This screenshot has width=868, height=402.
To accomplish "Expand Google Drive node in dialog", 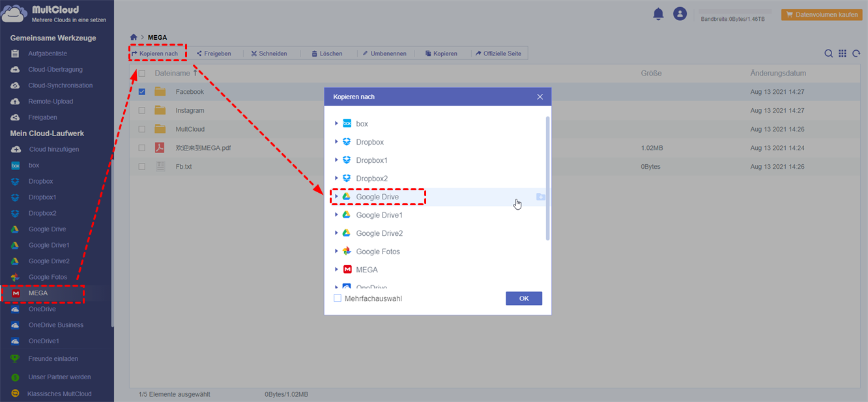I will 336,197.
